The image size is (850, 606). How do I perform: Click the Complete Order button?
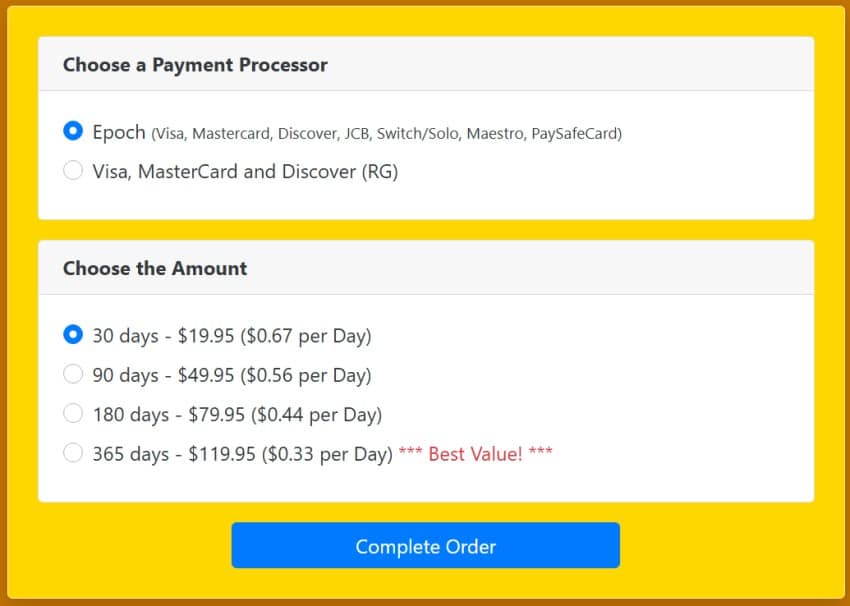coord(425,545)
